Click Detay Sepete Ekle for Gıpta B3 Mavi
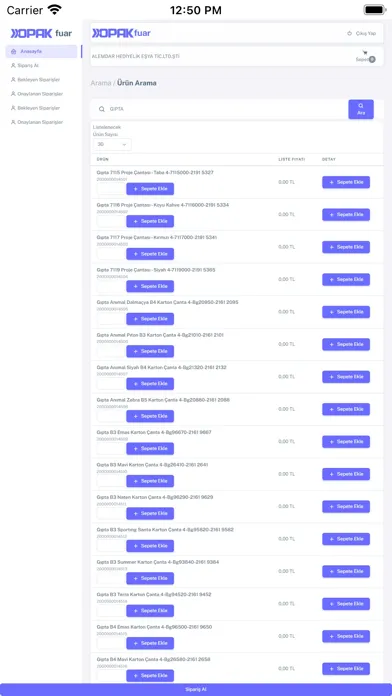The height and width of the screenshot is (696, 392). click(346, 474)
